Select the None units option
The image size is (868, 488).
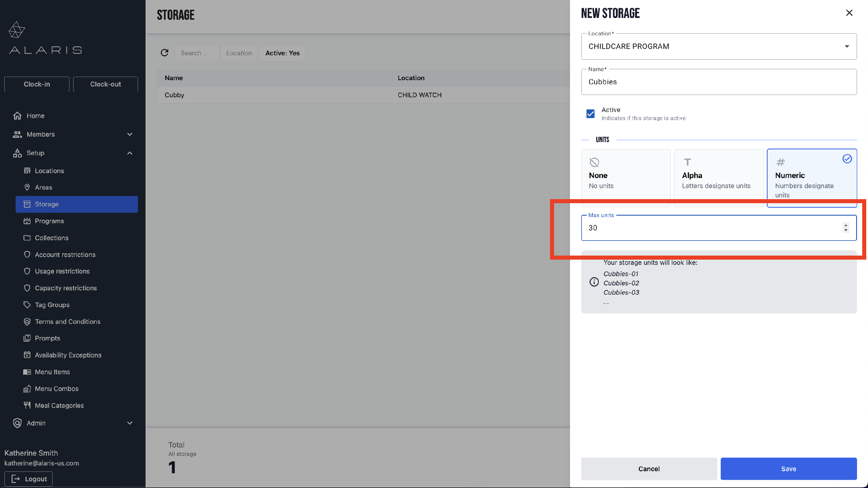pyautogui.click(x=625, y=175)
